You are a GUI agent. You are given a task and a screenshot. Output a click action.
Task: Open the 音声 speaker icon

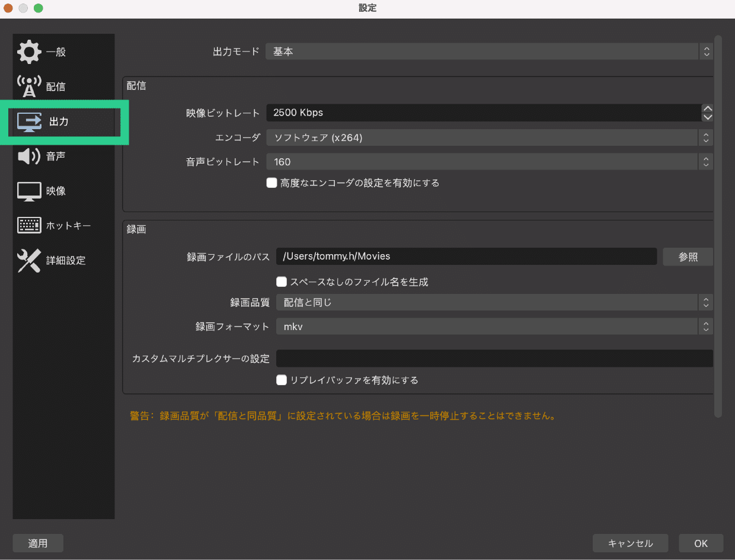pyautogui.click(x=29, y=156)
